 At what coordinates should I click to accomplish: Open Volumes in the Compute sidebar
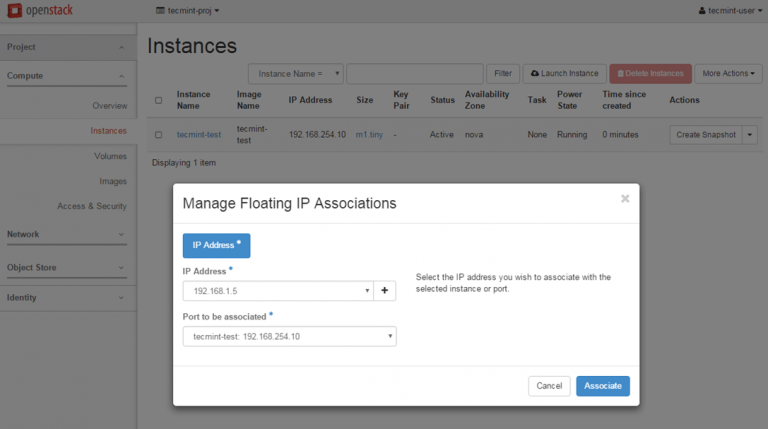(x=110, y=156)
